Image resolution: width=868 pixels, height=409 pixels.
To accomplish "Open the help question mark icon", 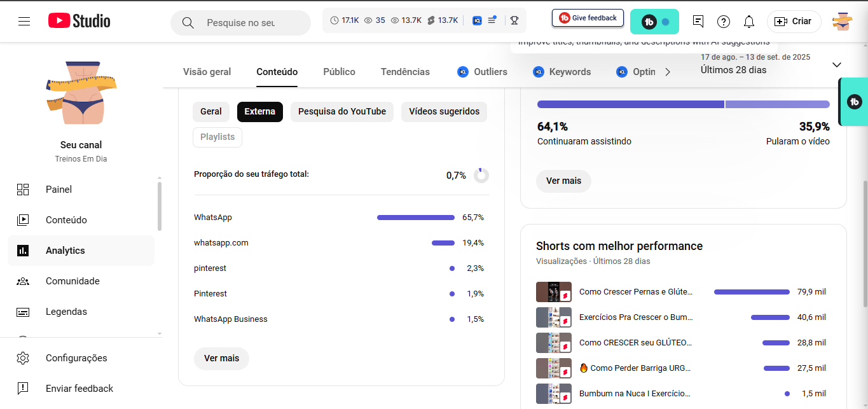I will pyautogui.click(x=724, y=22).
